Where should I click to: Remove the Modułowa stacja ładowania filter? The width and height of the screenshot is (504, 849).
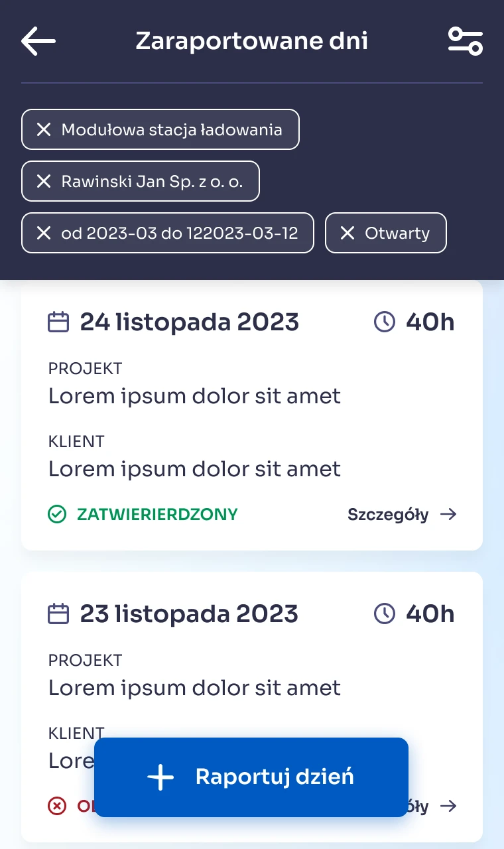click(x=44, y=129)
